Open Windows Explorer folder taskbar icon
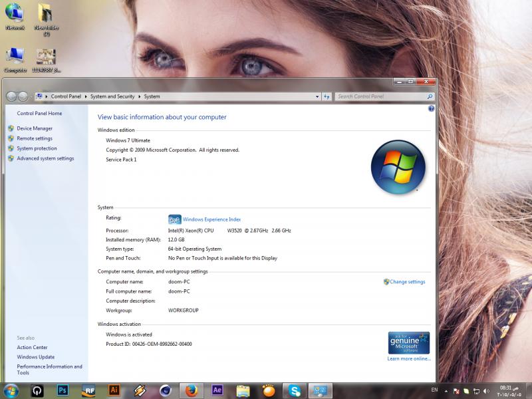Viewport: 532px width, 399px height. pos(243,390)
